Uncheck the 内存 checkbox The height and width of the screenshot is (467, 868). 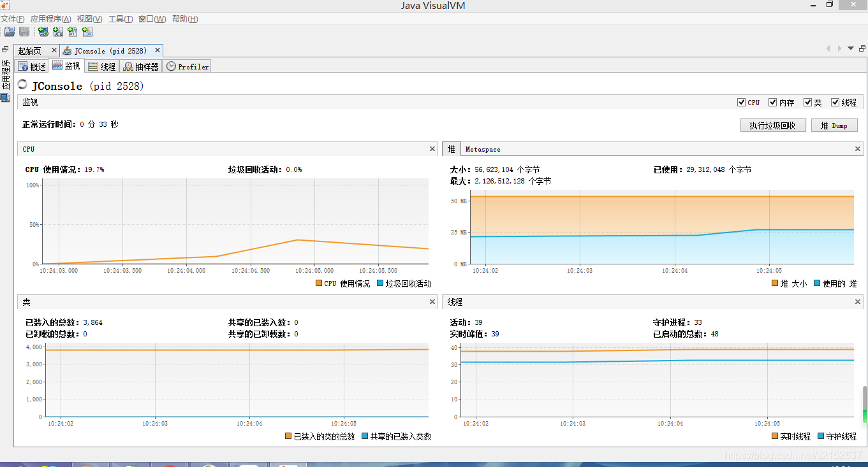773,103
